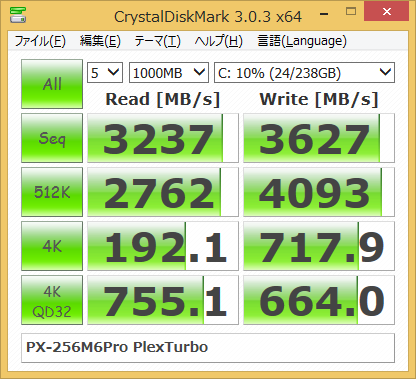Run all benchmarks with the All button

click(x=52, y=84)
